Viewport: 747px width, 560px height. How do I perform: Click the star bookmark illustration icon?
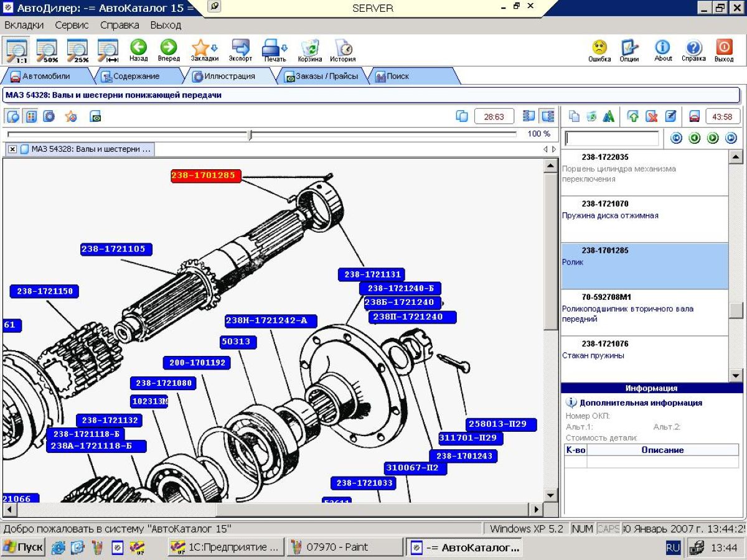[71, 116]
